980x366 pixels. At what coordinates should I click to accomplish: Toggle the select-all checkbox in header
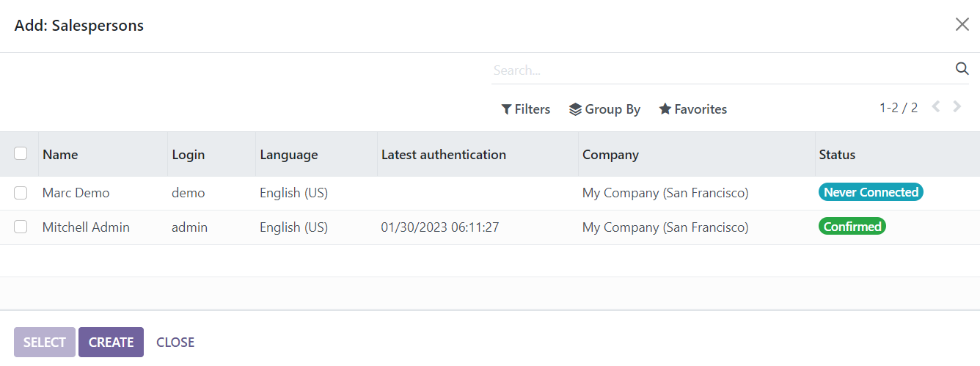click(21, 153)
